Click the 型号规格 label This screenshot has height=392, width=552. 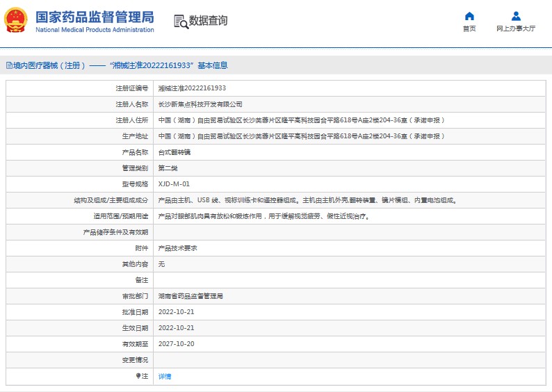(x=135, y=184)
